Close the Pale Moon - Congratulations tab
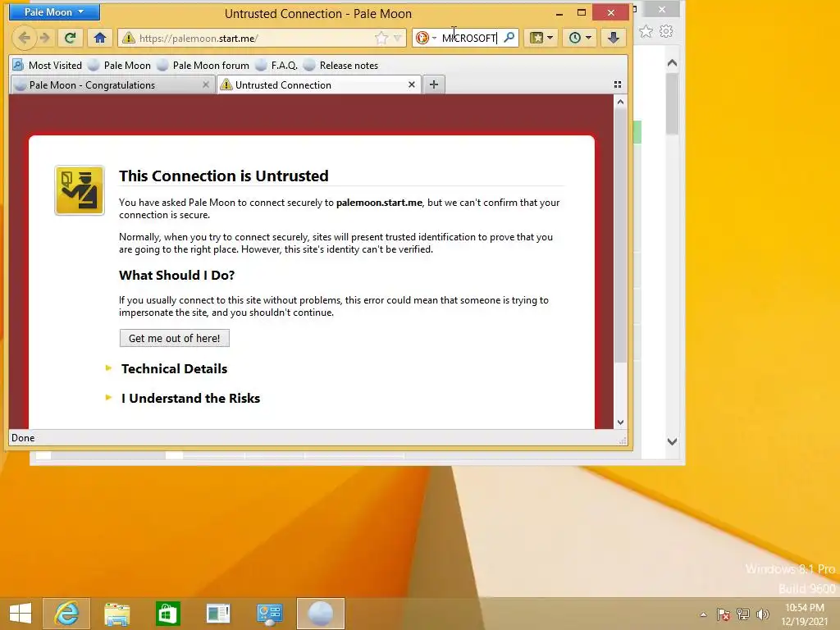 click(206, 84)
